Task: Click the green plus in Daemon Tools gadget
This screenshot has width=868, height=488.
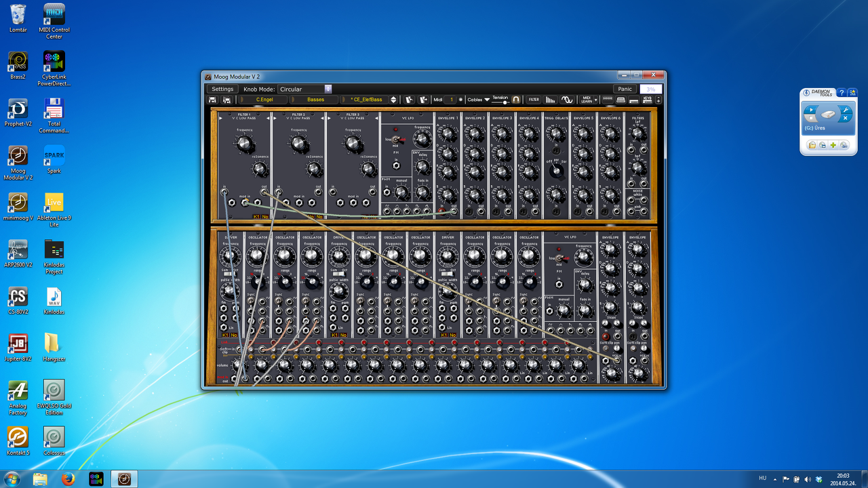Action: click(x=833, y=145)
